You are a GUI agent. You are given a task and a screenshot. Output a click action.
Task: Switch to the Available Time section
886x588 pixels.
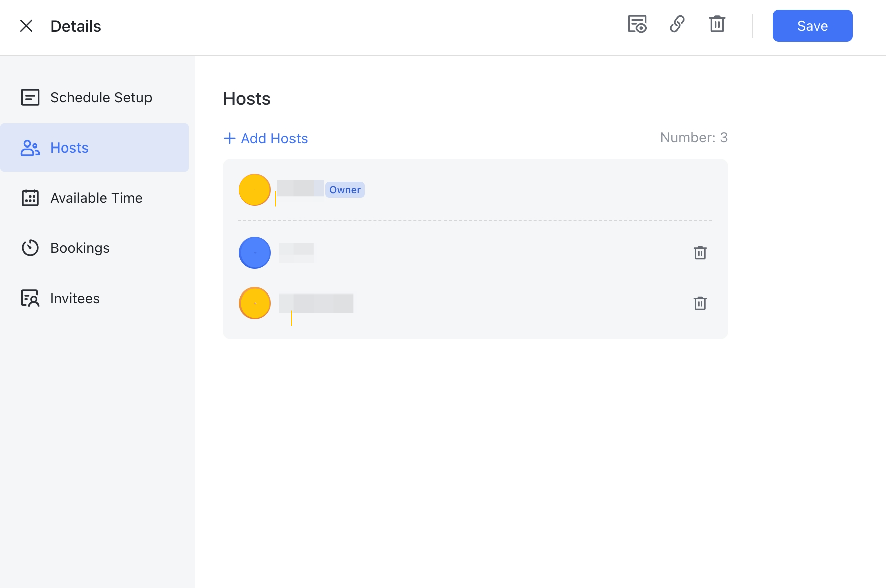(96, 198)
